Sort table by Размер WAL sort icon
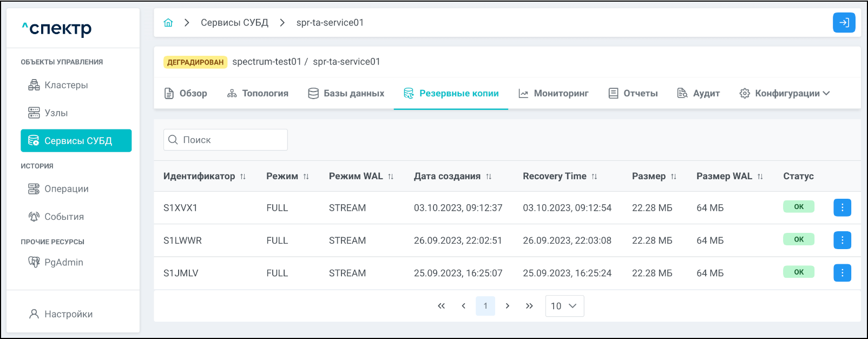The image size is (868, 339). pos(760,177)
